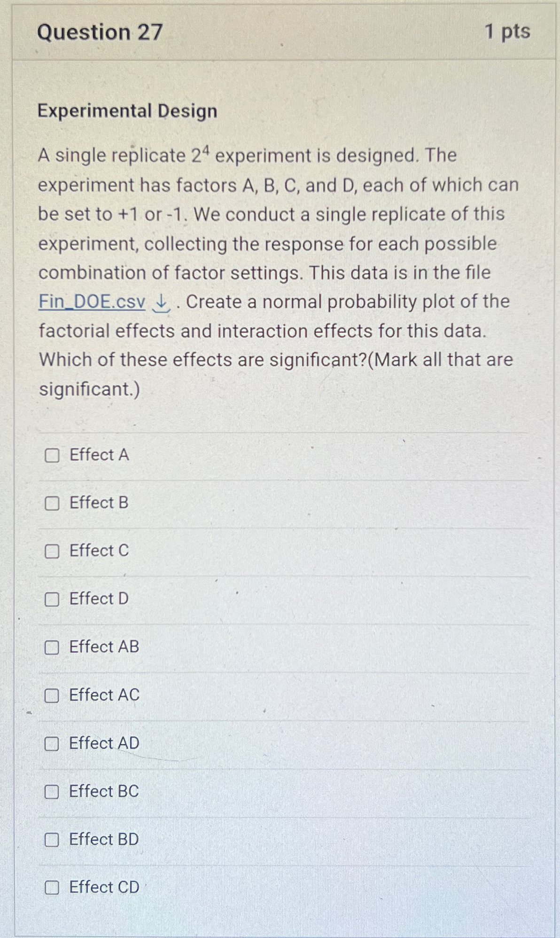Screen dimensions: 560x938
Task: Mark Effect AC as significant
Action: (x=52, y=695)
